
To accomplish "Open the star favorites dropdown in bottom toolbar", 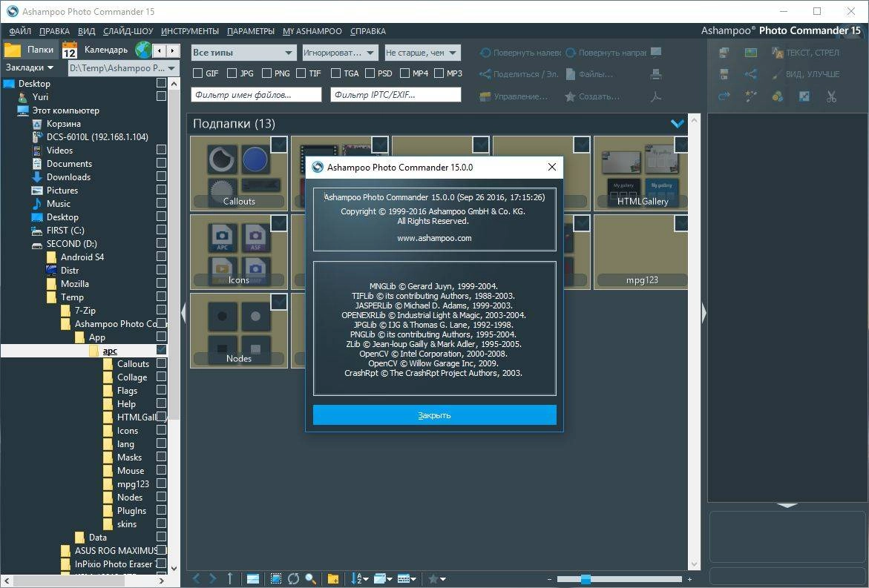I will [436, 578].
